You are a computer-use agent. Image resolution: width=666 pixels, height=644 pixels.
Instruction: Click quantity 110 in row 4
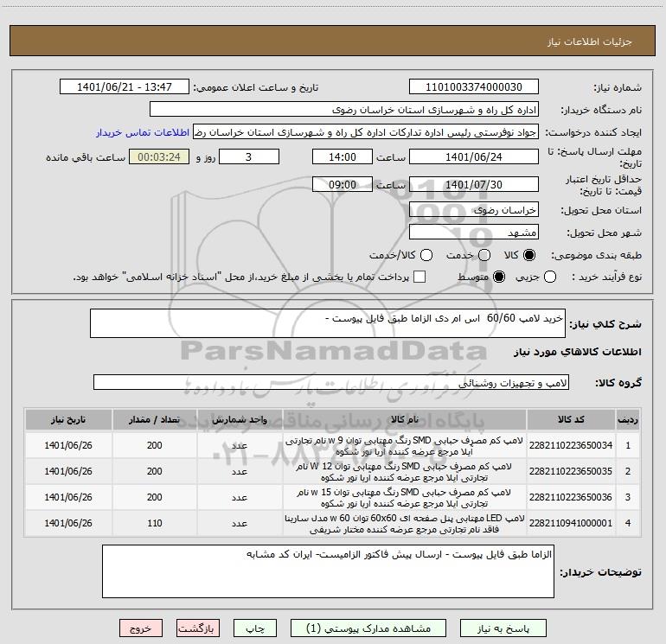(x=155, y=523)
